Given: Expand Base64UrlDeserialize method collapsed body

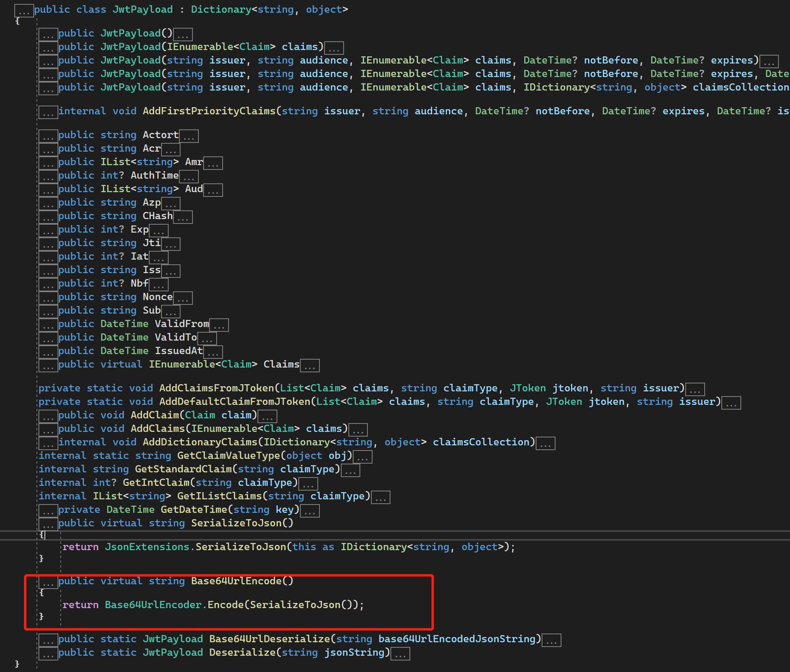Looking at the screenshot, I should 552,640.
